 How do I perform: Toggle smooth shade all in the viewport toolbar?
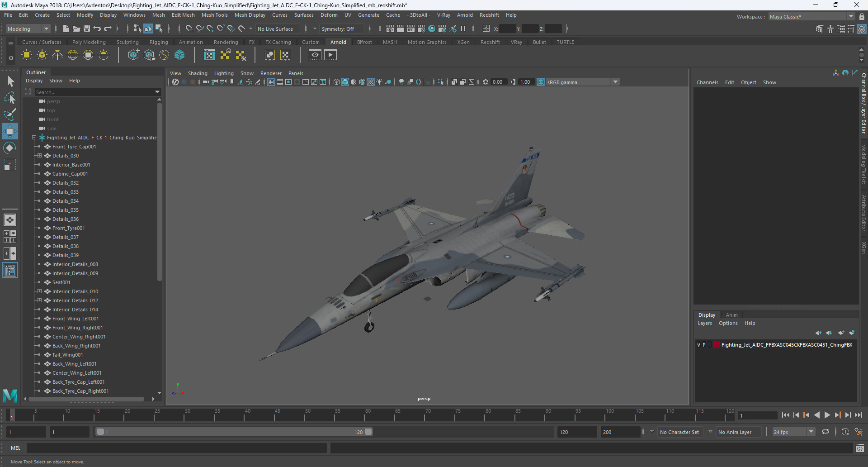(345, 82)
